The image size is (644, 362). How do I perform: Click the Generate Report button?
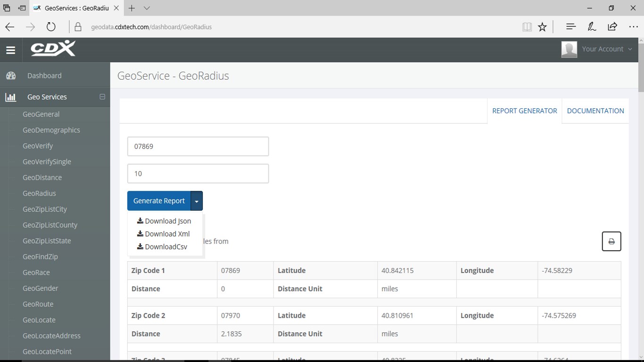pos(159,201)
